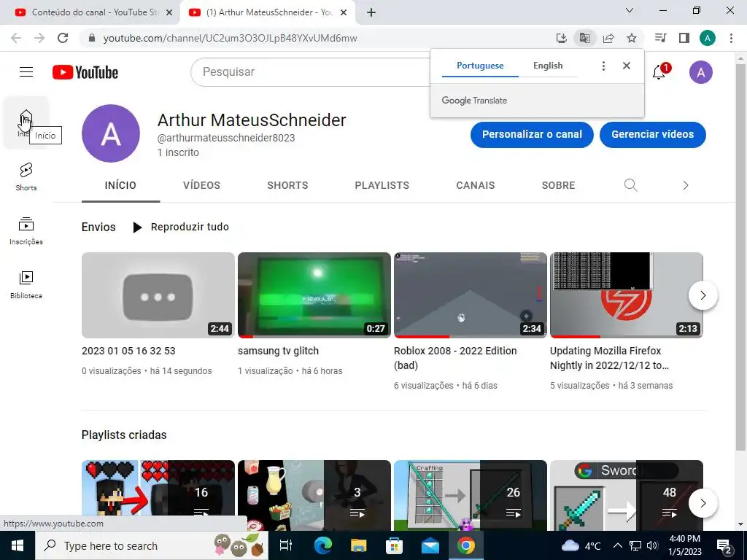This screenshot has width=747, height=560.
Task: Click Reproduzir tudo
Action: pyautogui.click(x=181, y=227)
